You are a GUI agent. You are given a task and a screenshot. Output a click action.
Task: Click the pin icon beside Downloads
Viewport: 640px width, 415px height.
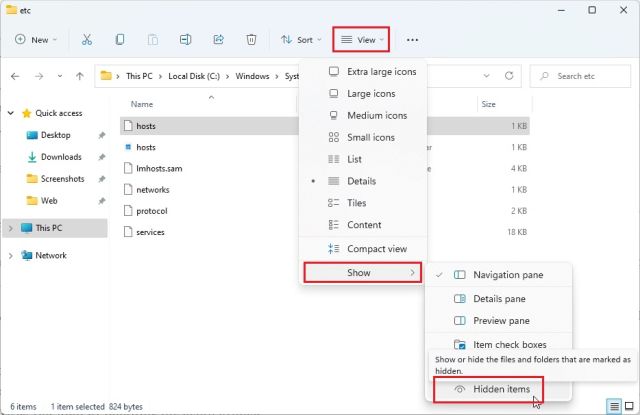(x=102, y=157)
